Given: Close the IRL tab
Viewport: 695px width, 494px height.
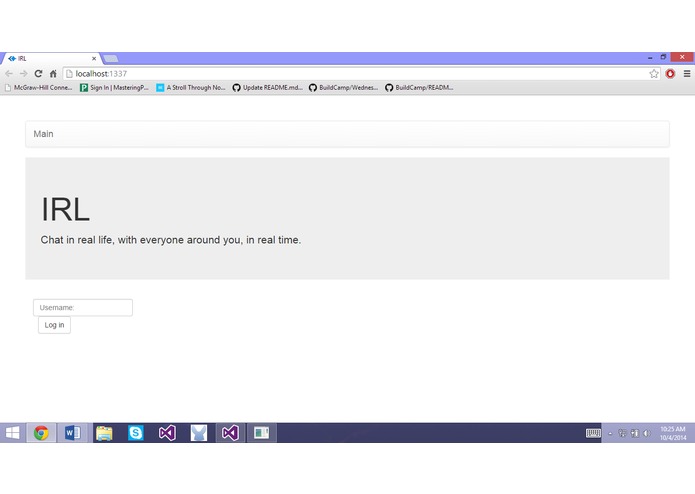Looking at the screenshot, I should [94, 58].
